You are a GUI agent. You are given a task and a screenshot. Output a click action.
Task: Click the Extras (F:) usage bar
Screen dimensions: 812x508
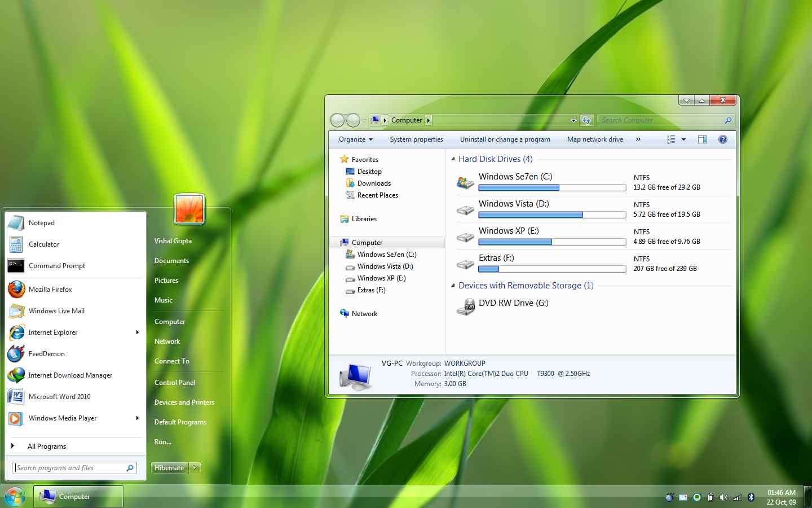pos(552,269)
